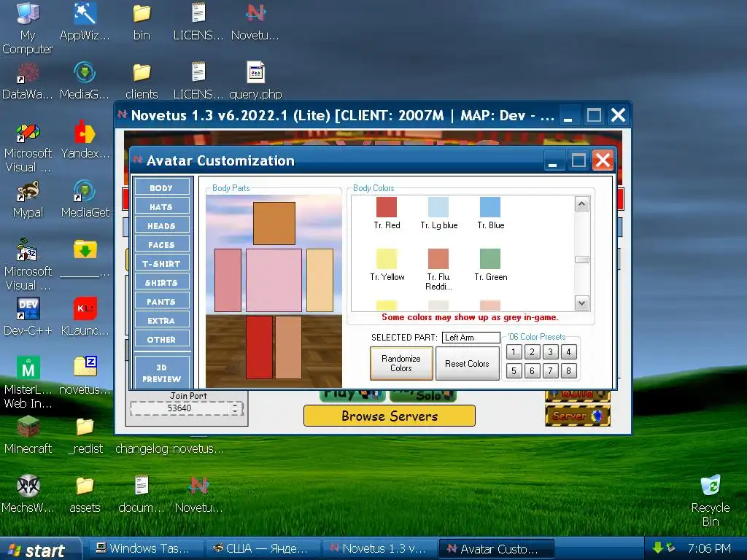This screenshot has width=747, height=560.
Task: Switch to the HEADS tab
Action: (x=162, y=225)
